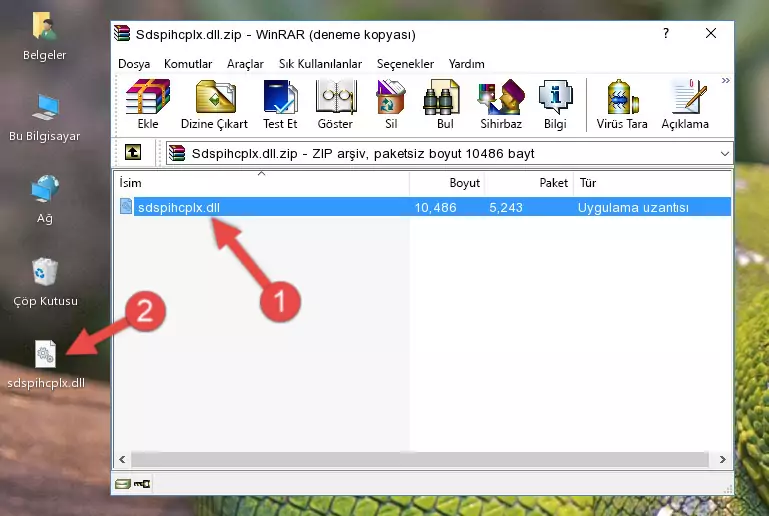
Task: Show archive Bilgi (Info)
Action: pos(555,104)
